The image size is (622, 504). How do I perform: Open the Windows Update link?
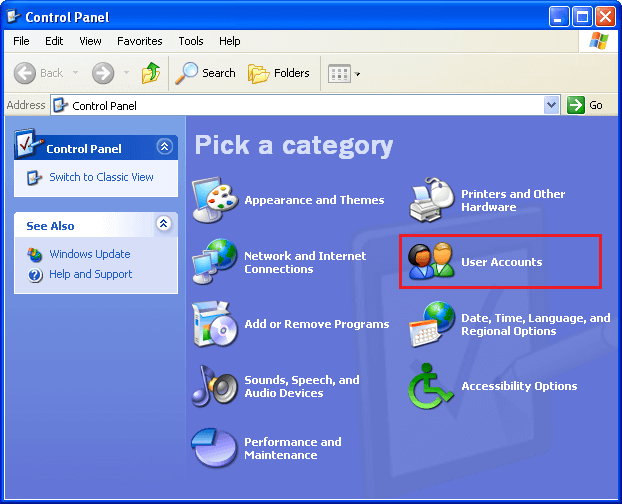click(90, 254)
